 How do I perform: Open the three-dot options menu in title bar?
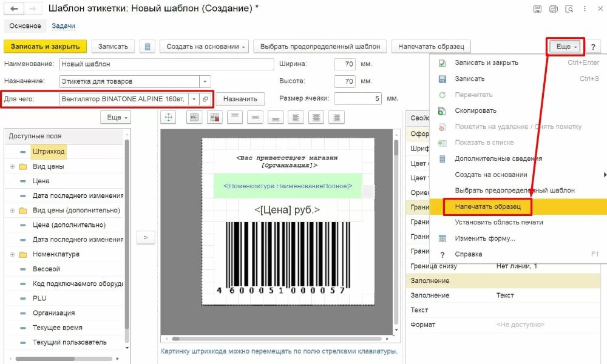(585, 8)
